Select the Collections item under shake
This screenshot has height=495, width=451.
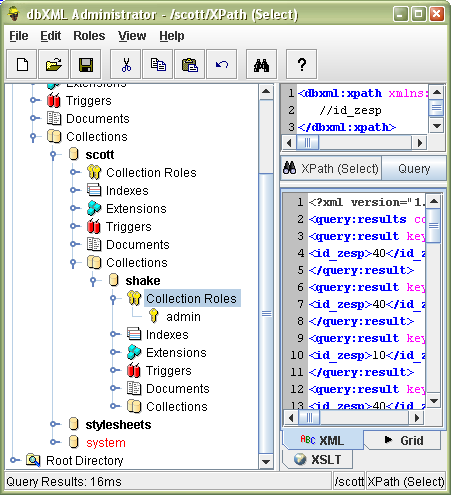(177, 406)
